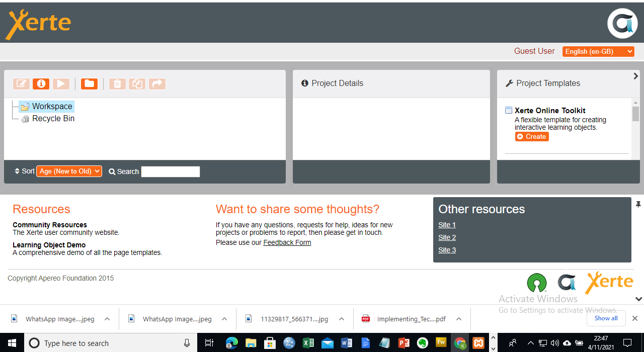The height and width of the screenshot is (352, 644).
Task: Click the Project Details heading
Action: point(337,83)
